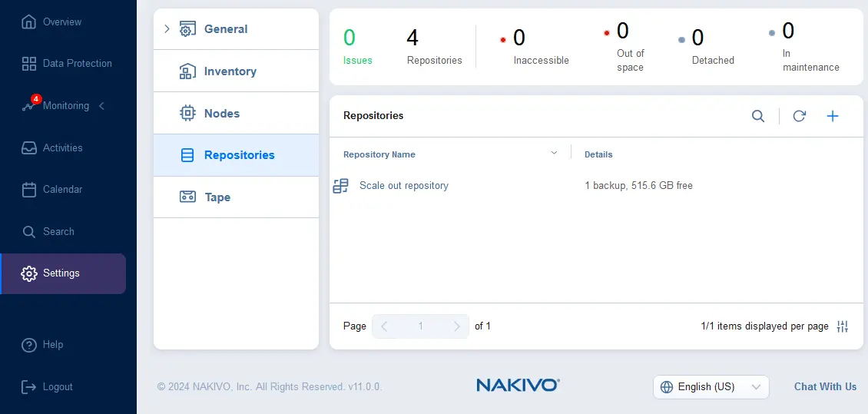
Task: Open the Chat With Us link
Action: (826, 387)
